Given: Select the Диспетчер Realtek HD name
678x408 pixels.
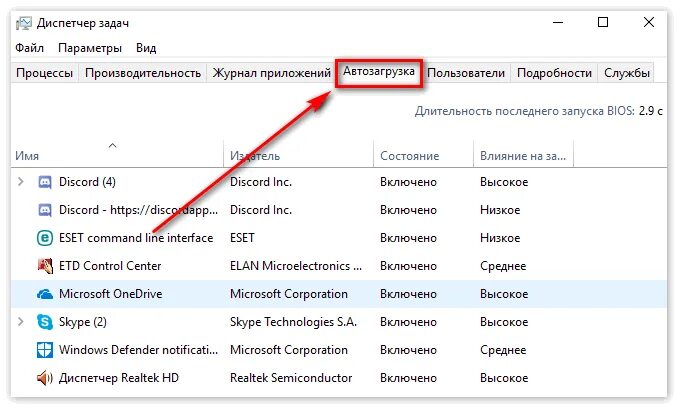Looking at the screenshot, I should (x=118, y=378).
